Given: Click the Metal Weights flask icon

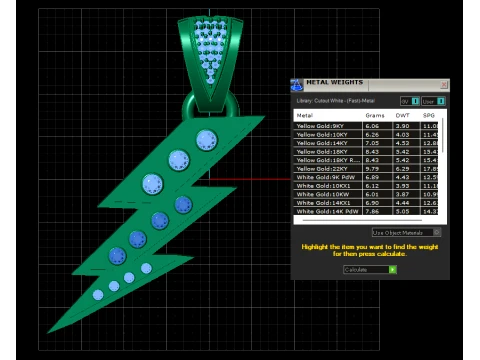Looking at the screenshot, I should pos(297,85).
